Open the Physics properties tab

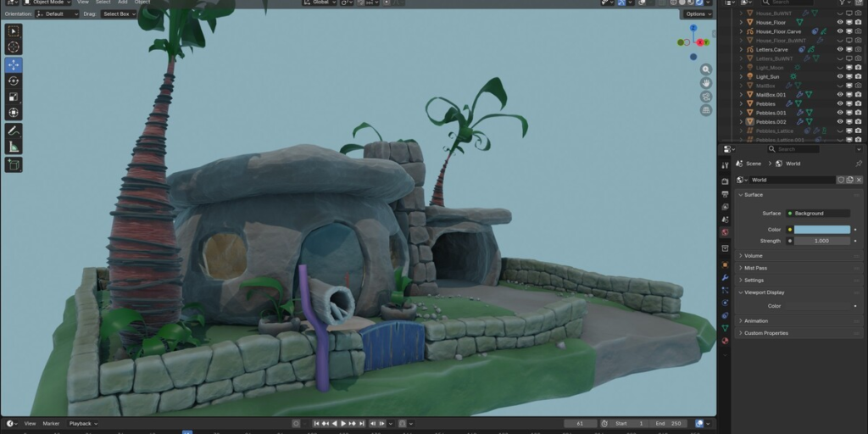coord(725,303)
